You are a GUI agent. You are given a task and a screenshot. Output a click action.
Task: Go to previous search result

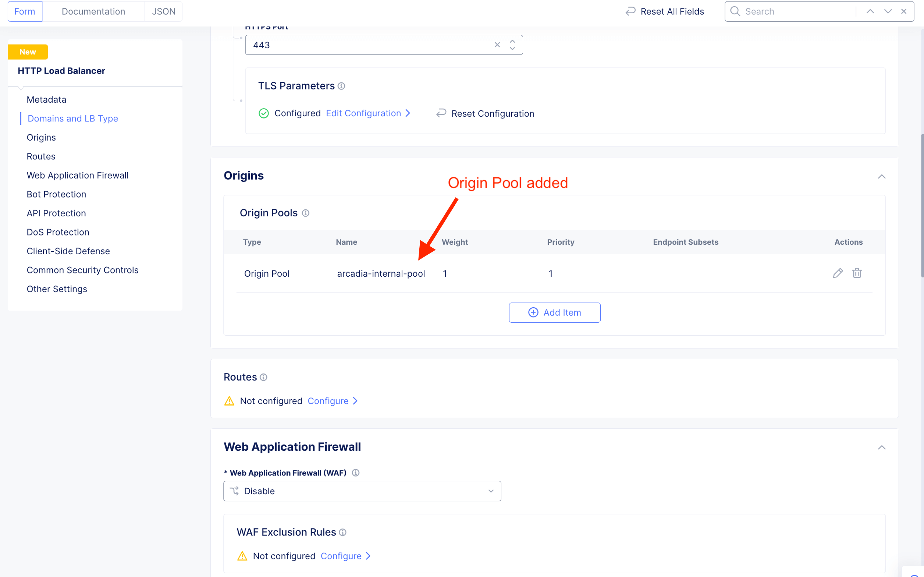click(870, 11)
